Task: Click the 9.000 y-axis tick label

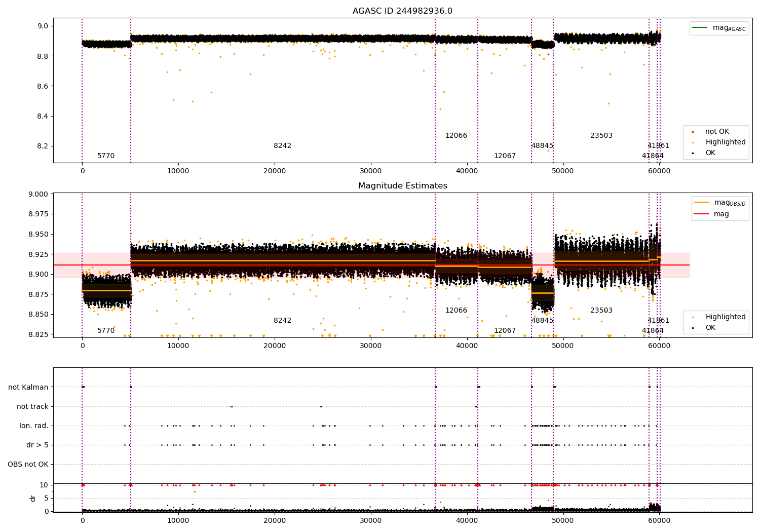Action: [38, 194]
